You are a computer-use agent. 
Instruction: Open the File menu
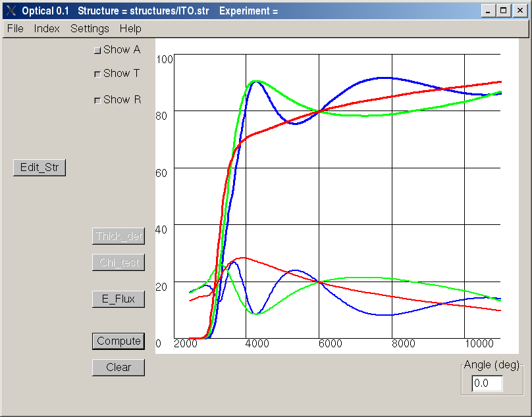coord(15,28)
